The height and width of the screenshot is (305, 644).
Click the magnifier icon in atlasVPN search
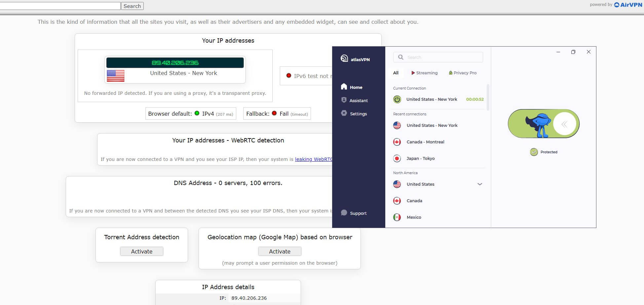(x=401, y=57)
